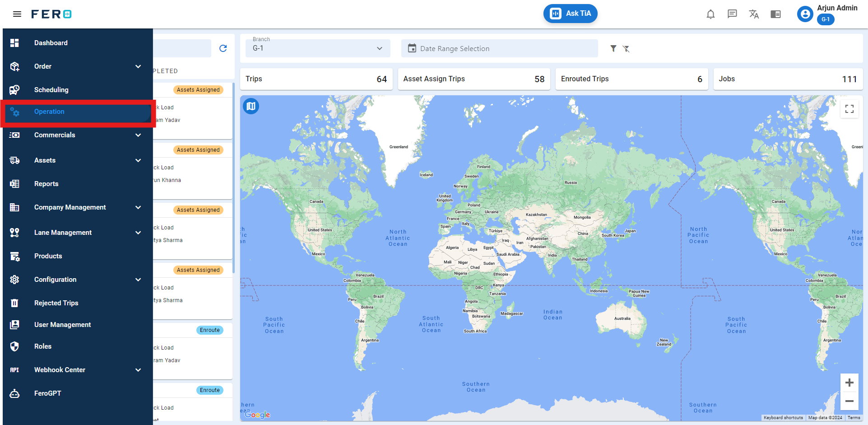Open the language translate icon
868x425 pixels.
(x=754, y=14)
